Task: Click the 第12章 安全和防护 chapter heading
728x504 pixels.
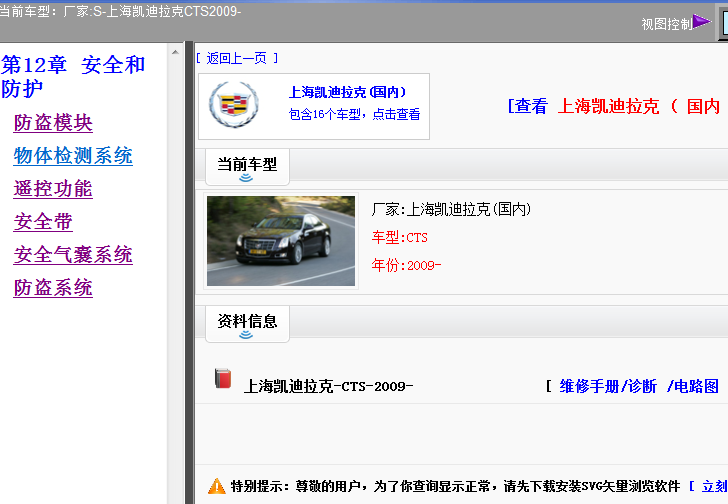Action: [73, 77]
